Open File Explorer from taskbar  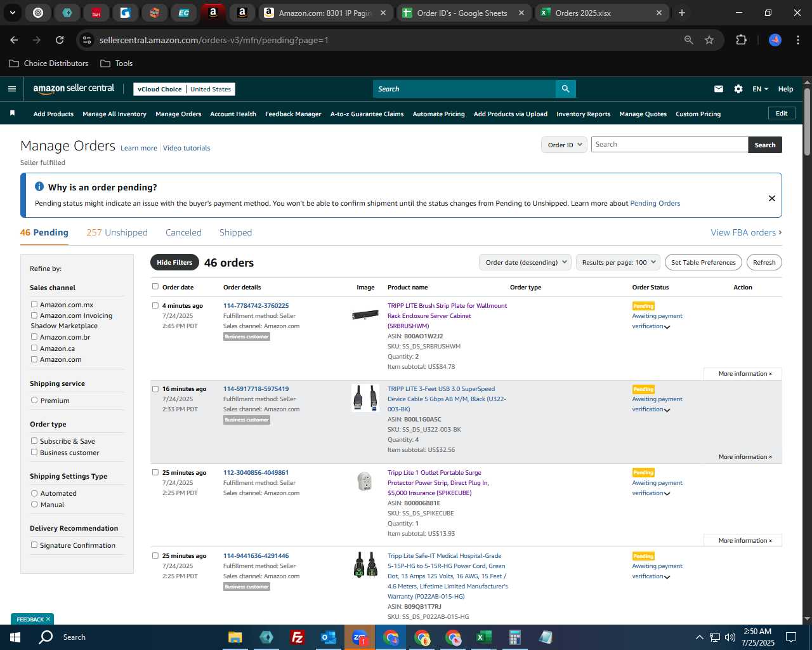pos(235,637)
